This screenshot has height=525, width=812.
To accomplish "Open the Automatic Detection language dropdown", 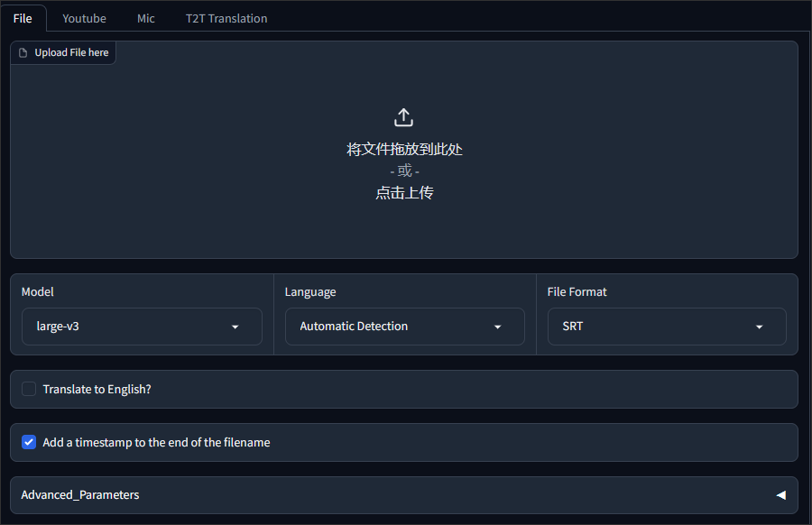I will [x=404, y=327].
